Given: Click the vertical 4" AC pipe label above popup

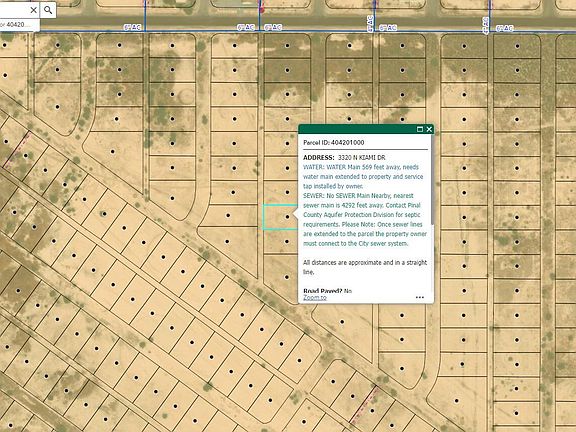Looking at the screenshot, I should pyautogui.click(x=370, y=24).
